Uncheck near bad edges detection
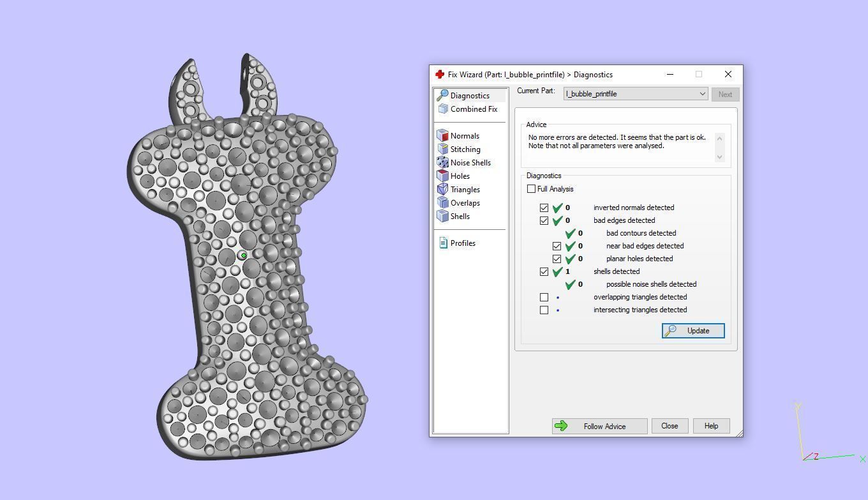 tap(557, 246)
